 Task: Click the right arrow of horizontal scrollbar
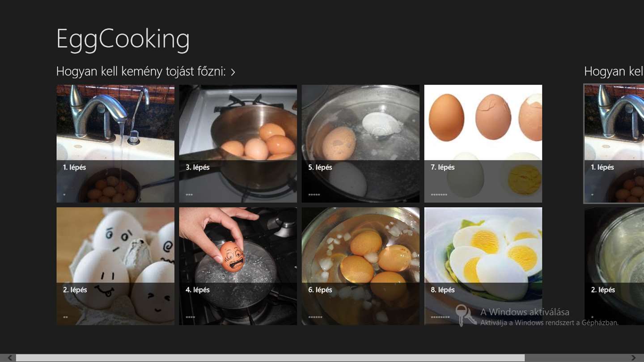[x=633, y=358]
